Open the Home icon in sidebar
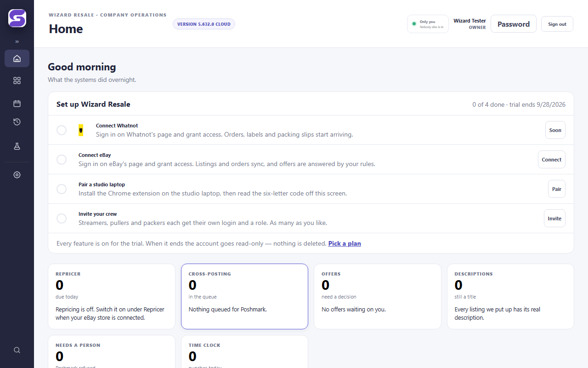The height and width of the screenshot is (368, 588). [x=17, y=58]
